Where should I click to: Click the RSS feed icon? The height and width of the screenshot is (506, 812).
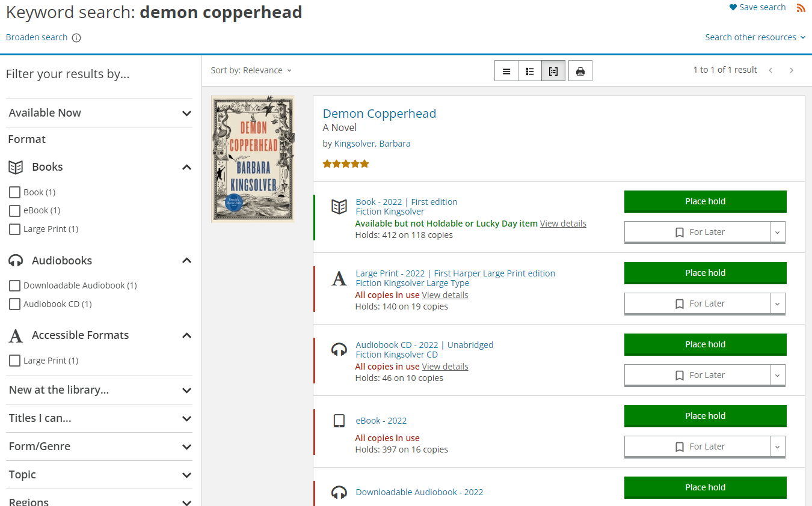[x=801, y=8]
